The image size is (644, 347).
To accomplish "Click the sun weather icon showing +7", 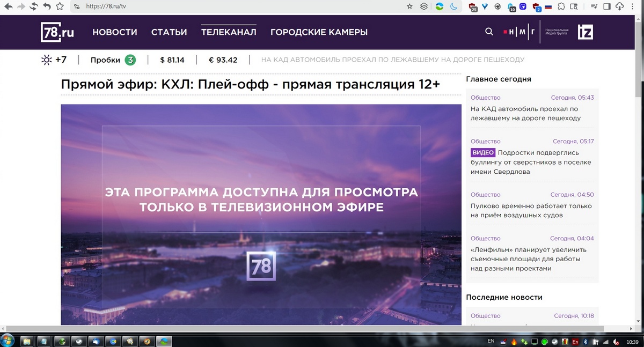I will (x=47, y=60).
